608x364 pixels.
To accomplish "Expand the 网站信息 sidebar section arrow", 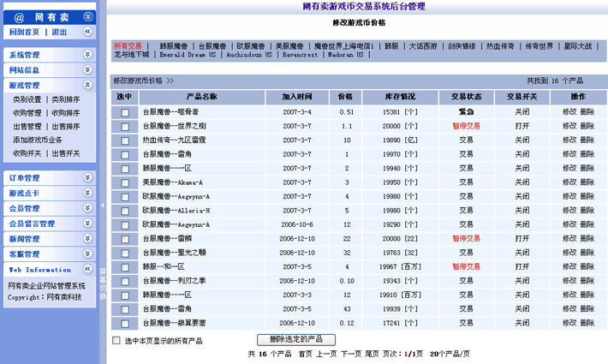I will [x=87, y=69].
